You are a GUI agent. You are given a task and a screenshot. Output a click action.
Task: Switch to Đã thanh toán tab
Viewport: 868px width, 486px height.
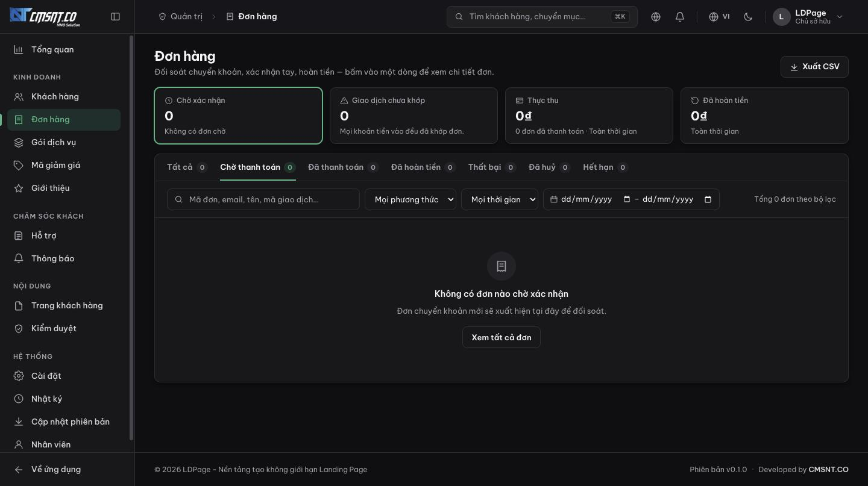[343, 167]
